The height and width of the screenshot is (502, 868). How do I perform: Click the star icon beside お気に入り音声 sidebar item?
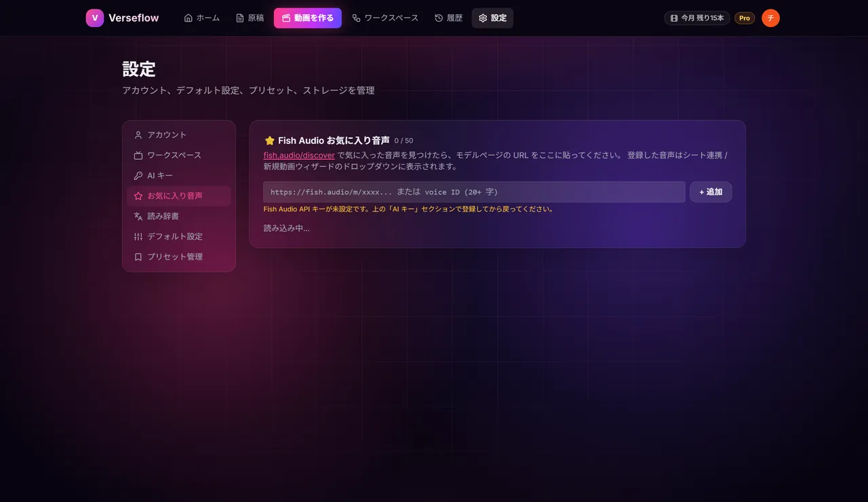point(138,196)
